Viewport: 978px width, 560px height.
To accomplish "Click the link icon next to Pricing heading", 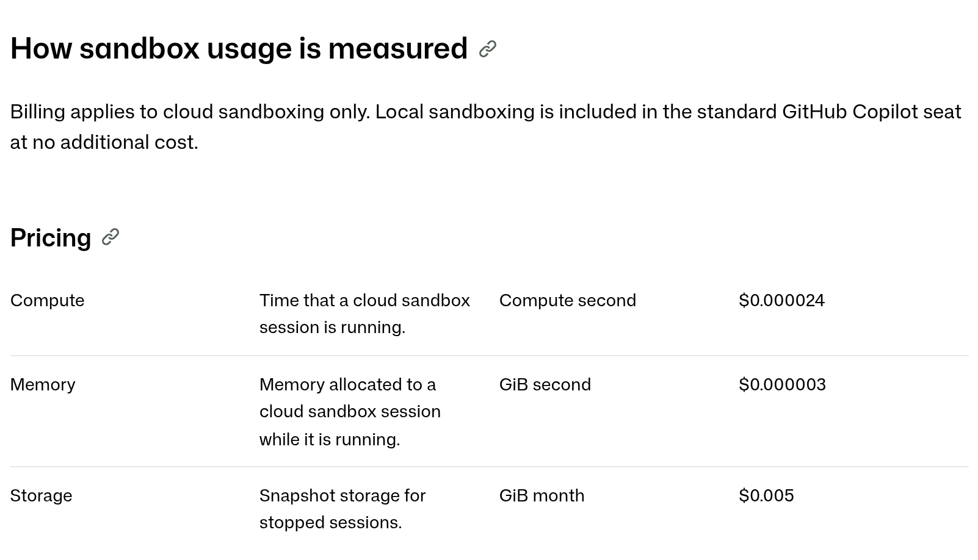I will (x=110, y=237).
